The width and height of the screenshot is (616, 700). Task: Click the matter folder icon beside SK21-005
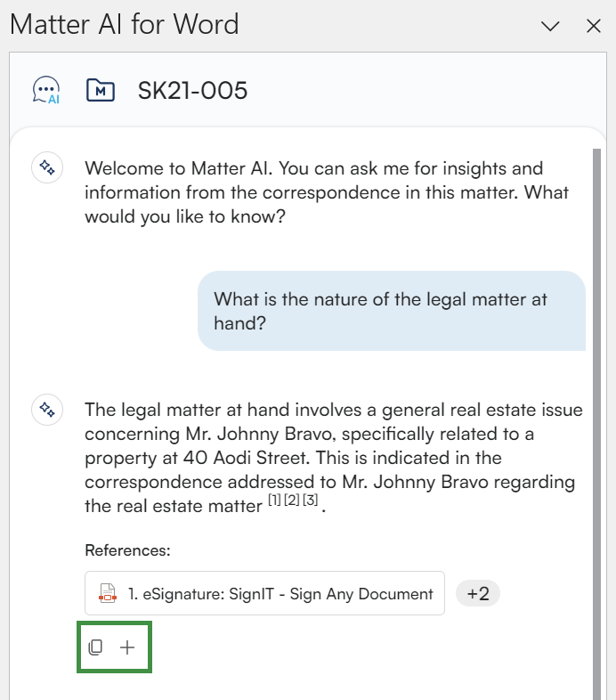pos(101,90)
